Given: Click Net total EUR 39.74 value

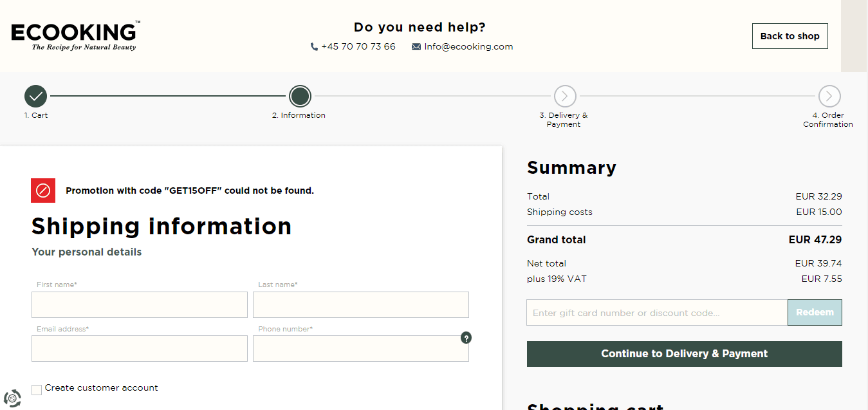Looking at the screenshot, I should (818, 263).
